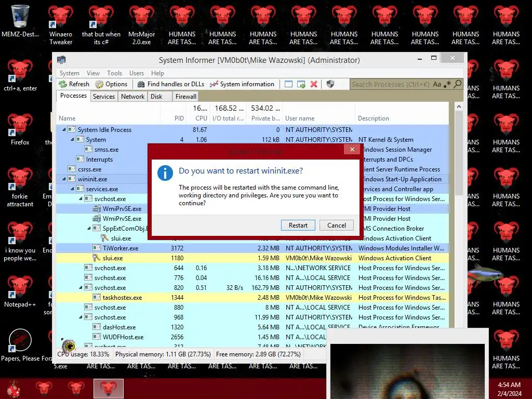Screen dimensions: 532x399
Task: Focus the Search Processes input field
Action: pyautogui.click(x=390, y=84)
